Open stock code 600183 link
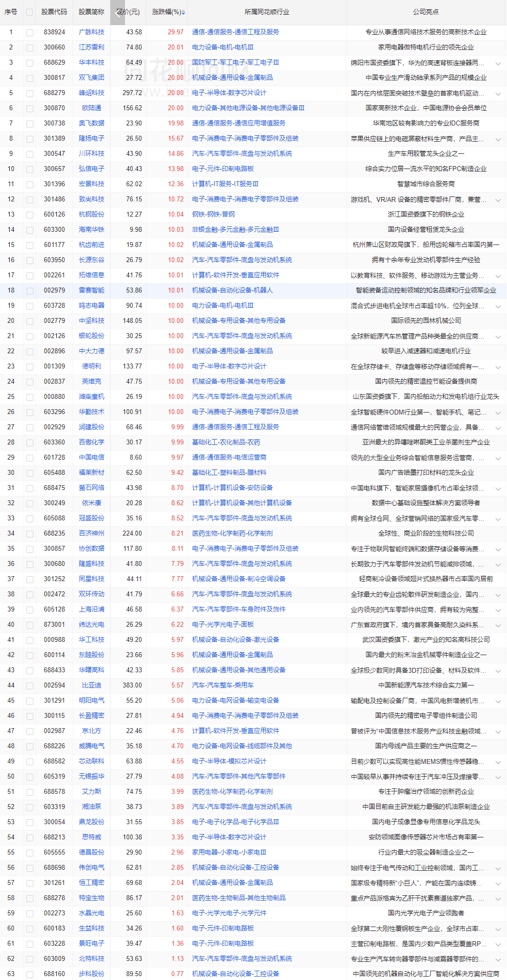The height and width of the screenshot is (980, 507). pyautogui.click(x=54, y=928)
